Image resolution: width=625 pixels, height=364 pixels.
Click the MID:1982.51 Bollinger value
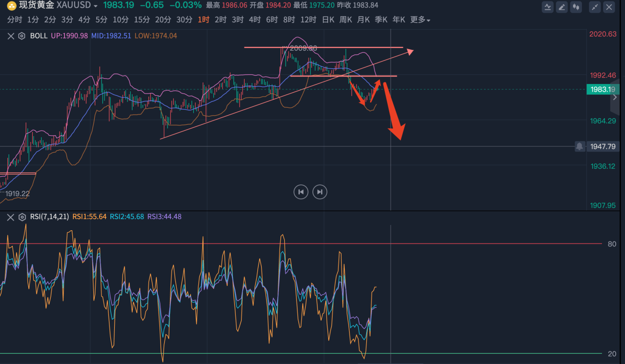(x=111, y=36)
